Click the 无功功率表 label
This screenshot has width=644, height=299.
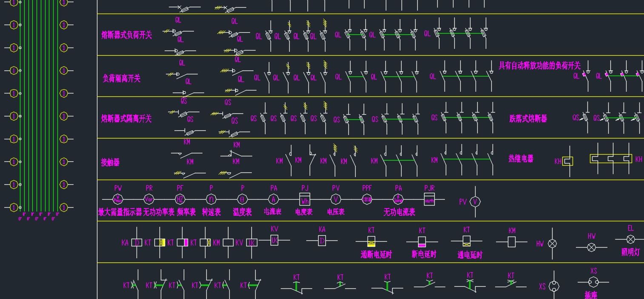coord(159,212)
